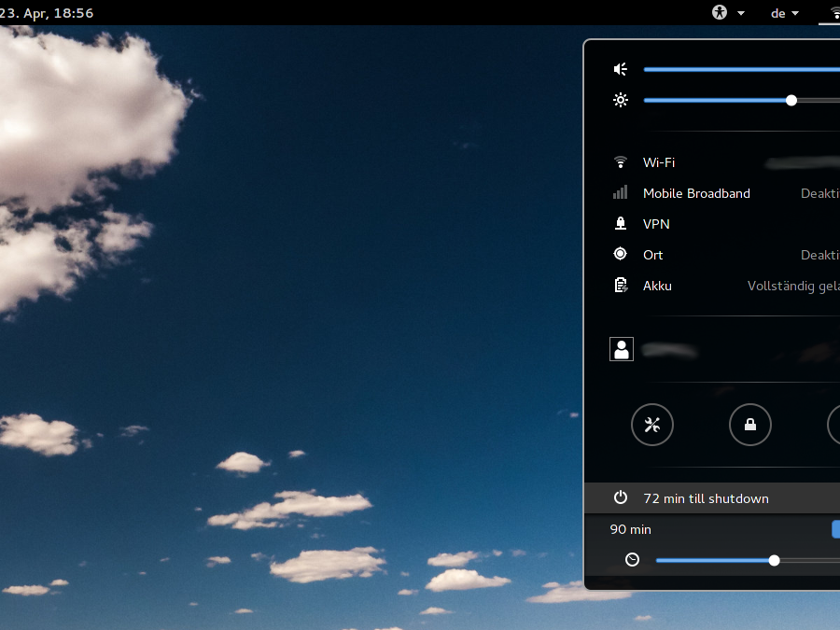This screenshot has width=840, height=630.
Task: Click the Akku battery icon
Action: point(620,285)
